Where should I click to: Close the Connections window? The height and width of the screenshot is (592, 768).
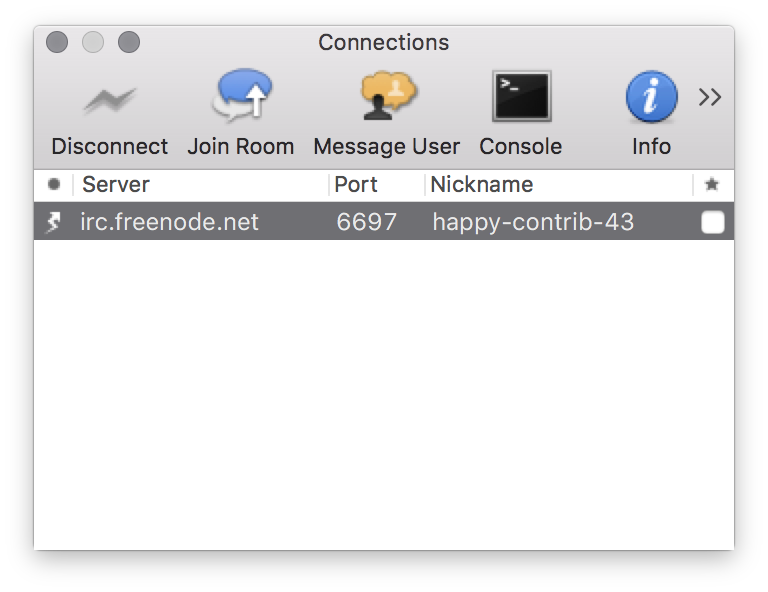coord(57,43)
